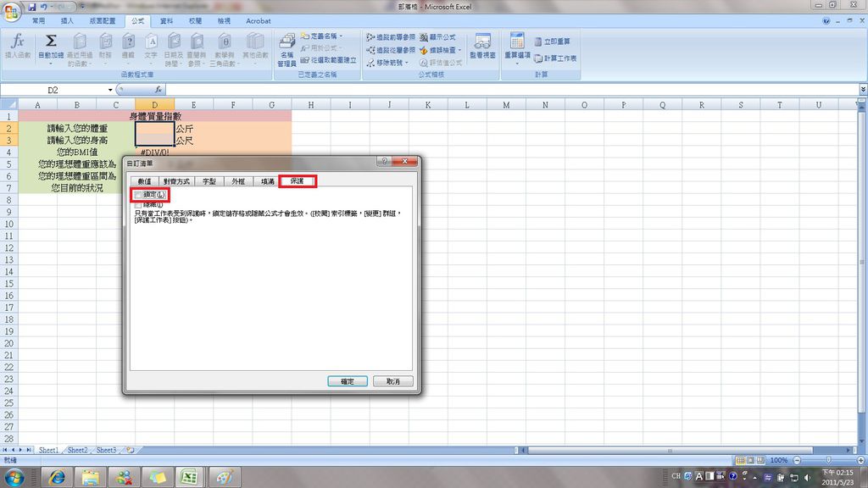Switch to Normal view icon in status bar
Viewport: 868px width, 488px height.
(x=740, y=460)
